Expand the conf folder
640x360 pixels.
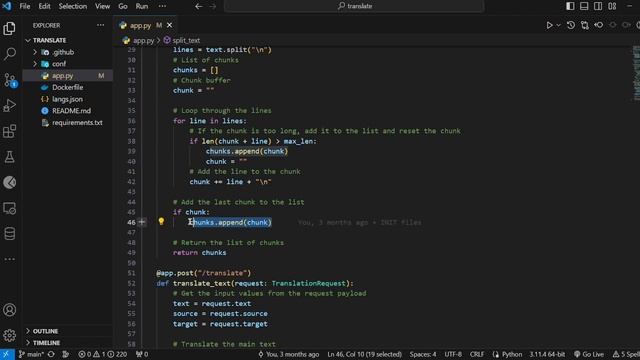67,64
